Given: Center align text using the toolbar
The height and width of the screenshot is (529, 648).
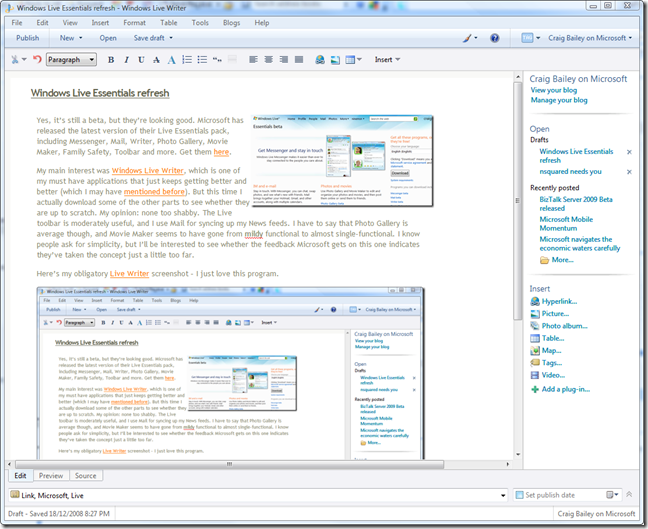Looking at the screenshot, I should (268, 60).
